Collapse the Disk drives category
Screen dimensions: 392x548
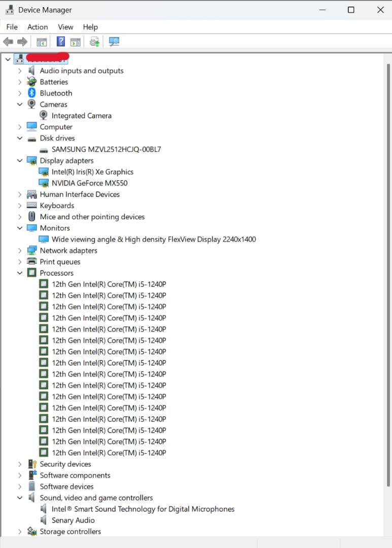[20, 138]
